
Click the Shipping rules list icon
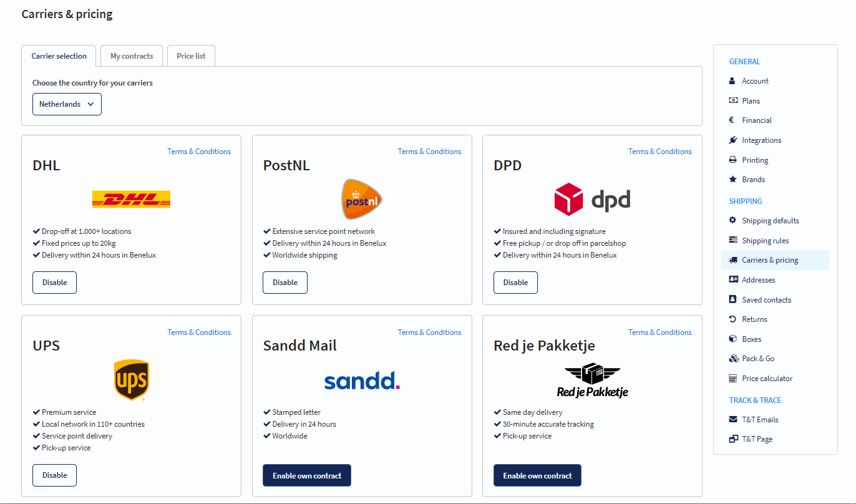tap(733, 240)
